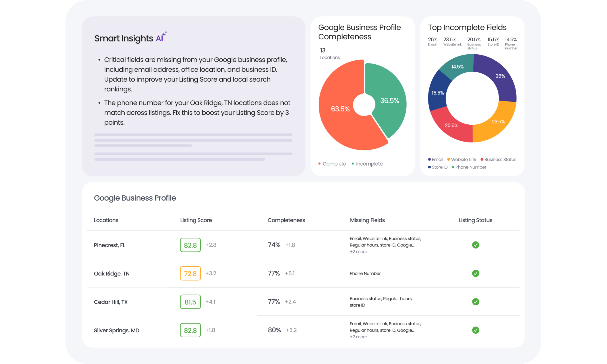Screen dimensions: 607x364
Task: Click the green checkmark for Oak Ridge, TN listing status
Action: [475, 273]
